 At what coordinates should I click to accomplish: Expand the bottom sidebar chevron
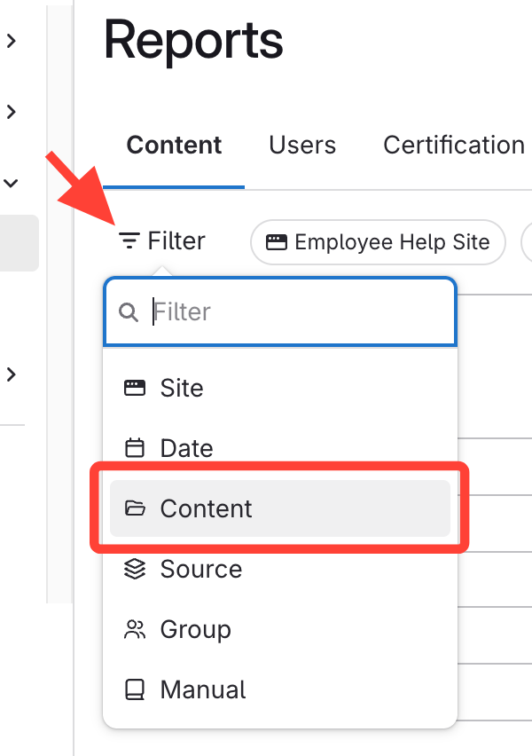pos(12,374)
